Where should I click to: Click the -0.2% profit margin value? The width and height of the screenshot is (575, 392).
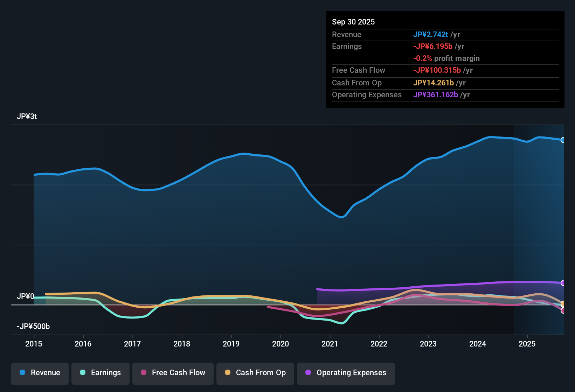446,58
